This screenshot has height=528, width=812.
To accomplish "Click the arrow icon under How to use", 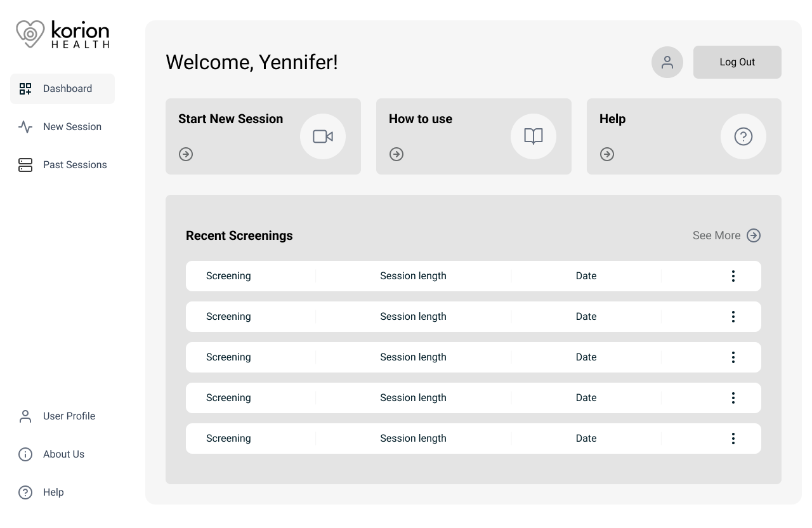I will pyautogui.click(x=396, y=154).
